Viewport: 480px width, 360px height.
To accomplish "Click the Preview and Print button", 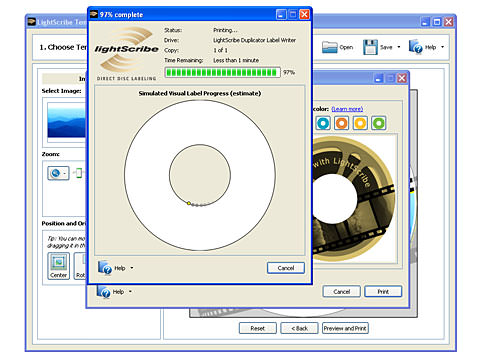I will tap(345, 328).
